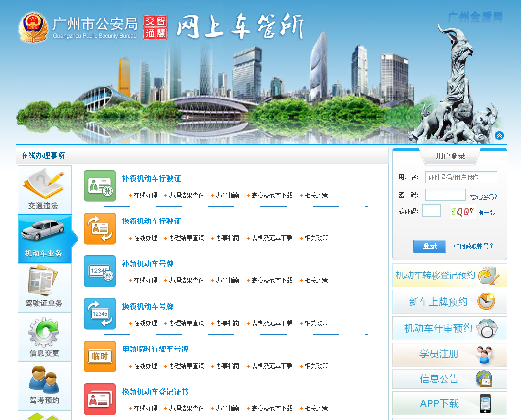Click the red 换领机动车登记证书 icon

pyautogui.click(x=100, y=399)
